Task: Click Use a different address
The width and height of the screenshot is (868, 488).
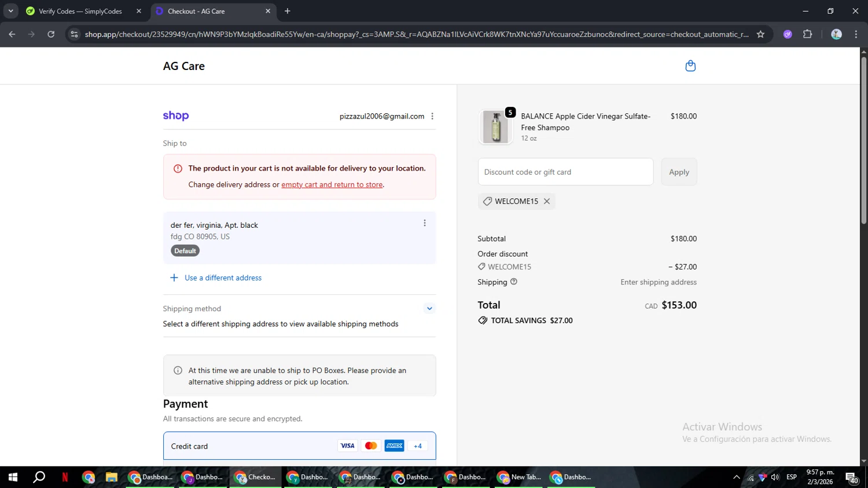Action: (x=223, y=278)
